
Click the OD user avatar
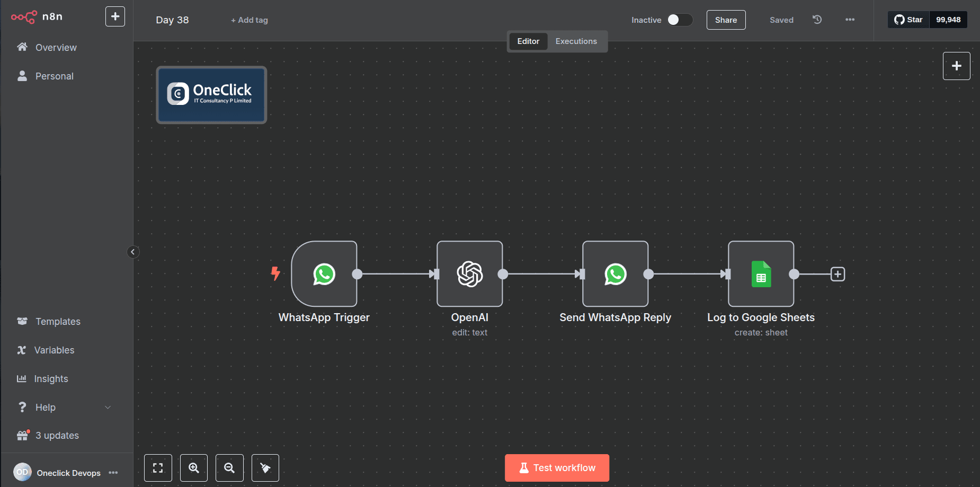[x=22, y=472]
